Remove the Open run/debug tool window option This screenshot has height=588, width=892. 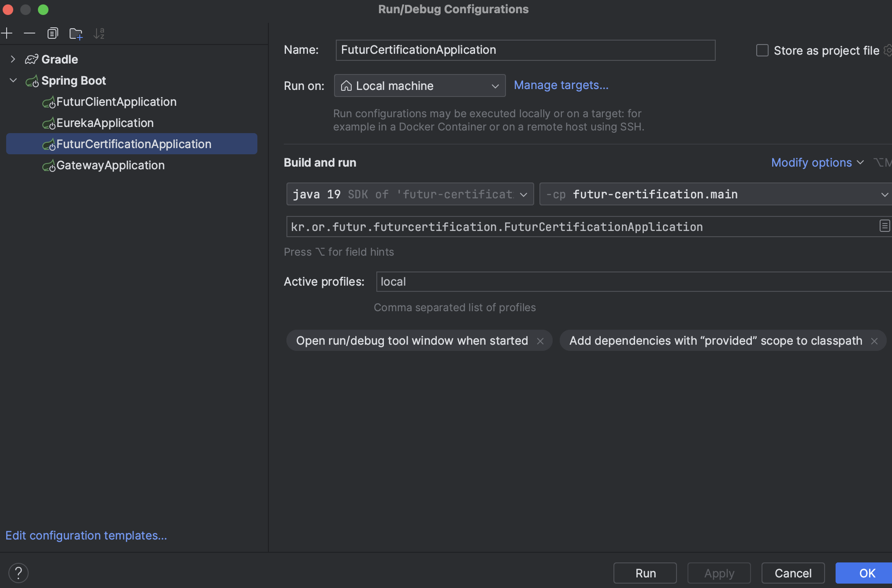(540, 341)
